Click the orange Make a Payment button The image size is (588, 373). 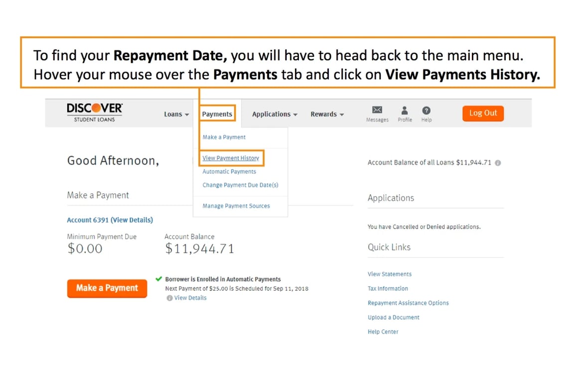click(x=107, y=288)
